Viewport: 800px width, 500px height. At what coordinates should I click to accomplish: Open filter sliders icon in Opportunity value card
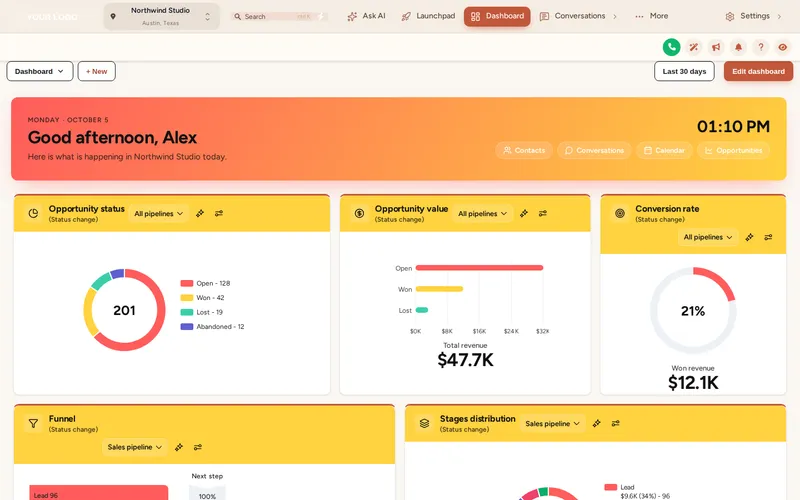point(543,213)
